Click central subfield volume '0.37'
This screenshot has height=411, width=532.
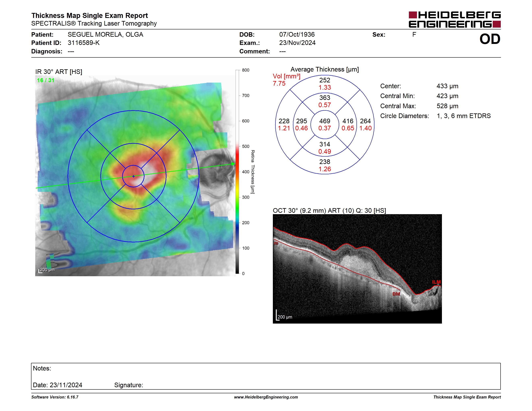325,128
